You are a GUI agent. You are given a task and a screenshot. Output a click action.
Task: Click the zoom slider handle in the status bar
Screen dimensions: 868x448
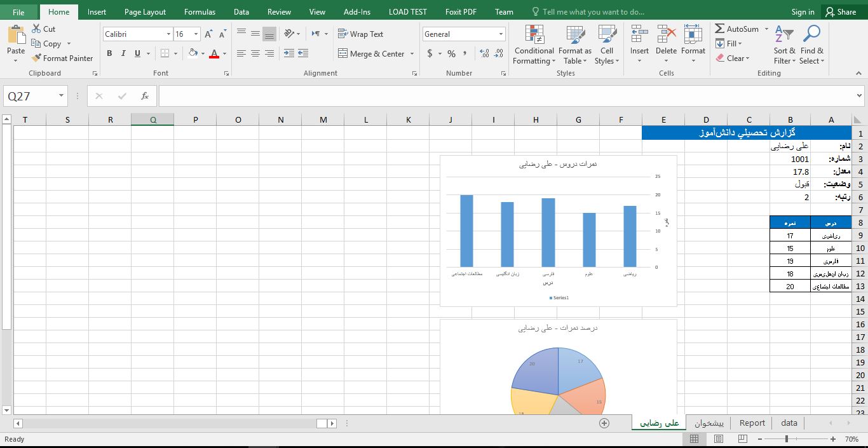coord(787,439)
